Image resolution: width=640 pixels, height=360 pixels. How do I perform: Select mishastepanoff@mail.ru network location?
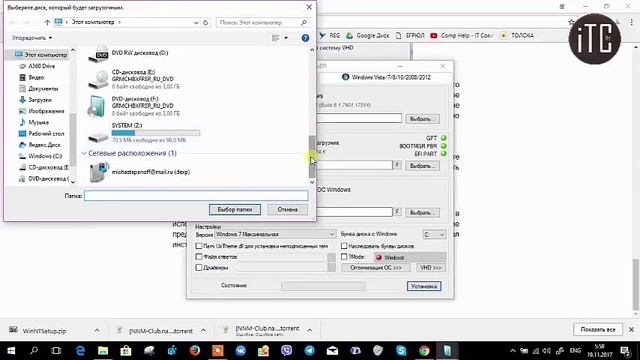pyautogui.click(x=139, y=172)
